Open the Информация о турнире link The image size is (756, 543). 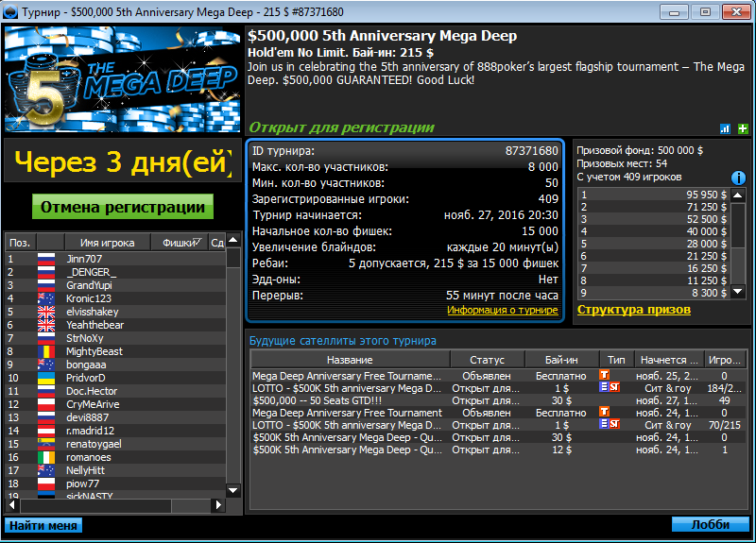(x=503, y=311)
